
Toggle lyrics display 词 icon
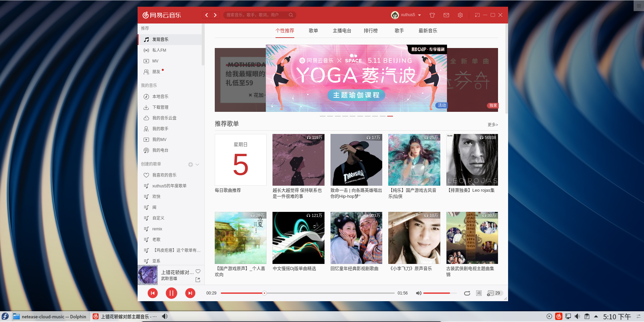coord(479,293)
